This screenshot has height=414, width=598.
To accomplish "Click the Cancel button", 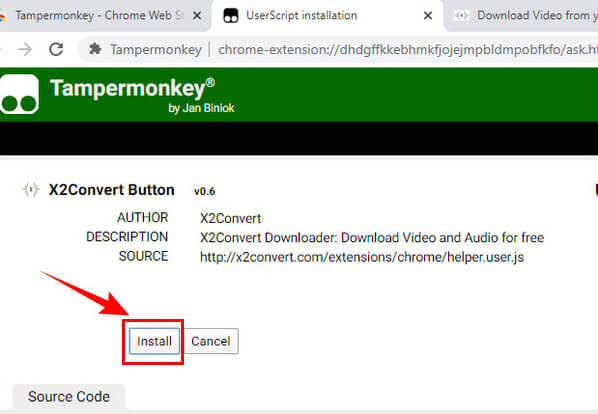I will tap(211, 341).
